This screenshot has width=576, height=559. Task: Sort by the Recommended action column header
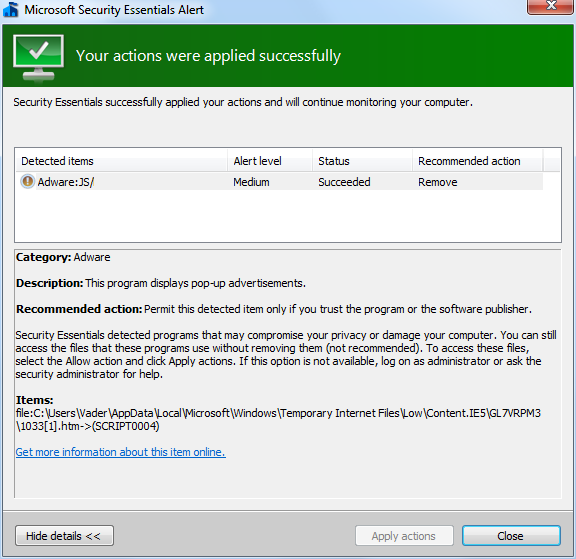point(478,161)
